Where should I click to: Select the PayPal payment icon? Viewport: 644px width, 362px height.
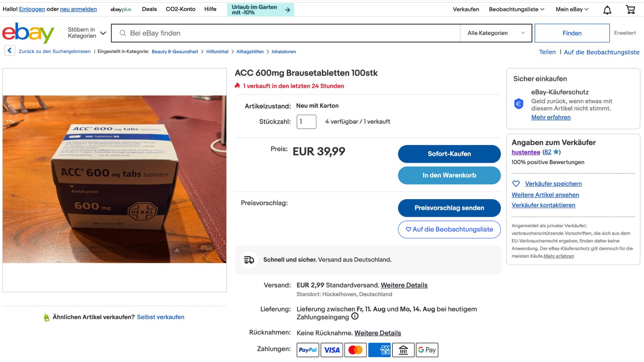click(308, 350)
